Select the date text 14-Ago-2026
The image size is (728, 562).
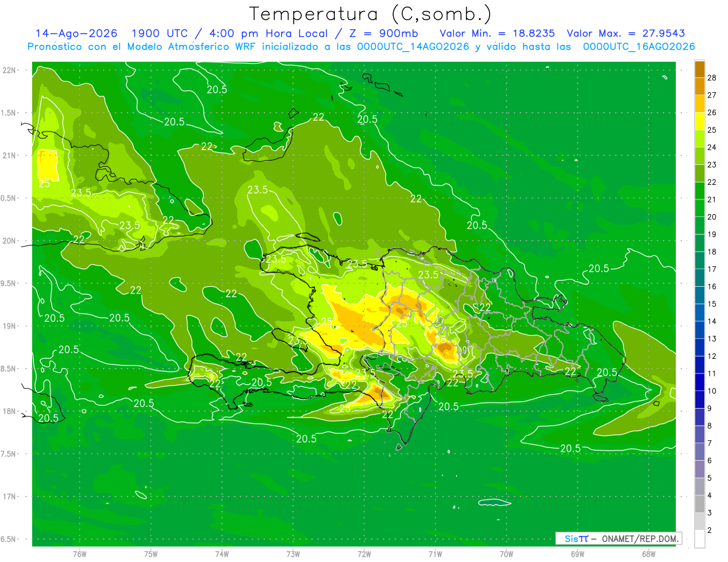[x=76, y=33]
